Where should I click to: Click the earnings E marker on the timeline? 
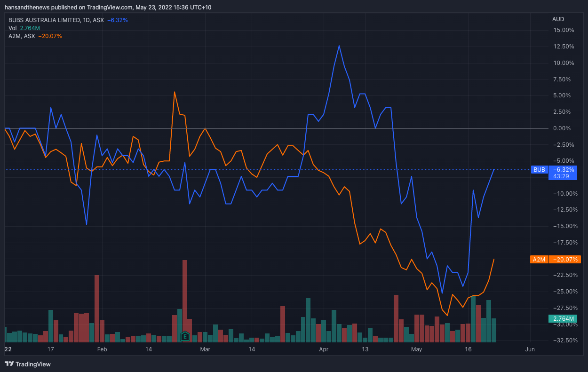185,336
